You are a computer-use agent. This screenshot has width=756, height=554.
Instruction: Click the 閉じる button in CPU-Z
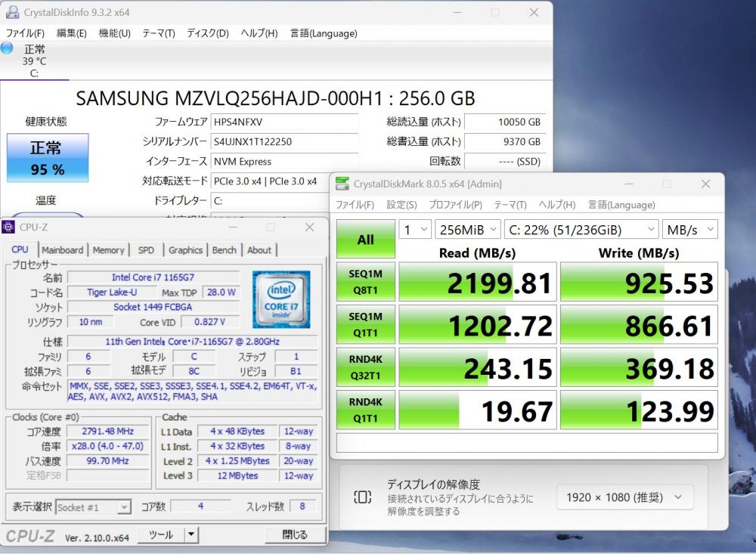pyautogui.click(x=295, y=534)
